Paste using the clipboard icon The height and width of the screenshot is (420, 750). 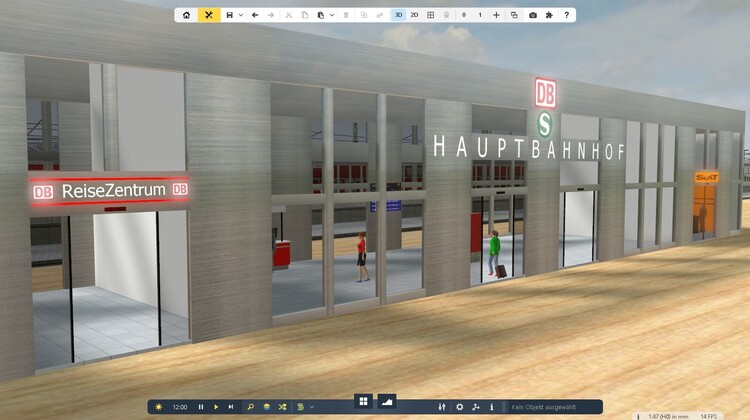[320, 15]
